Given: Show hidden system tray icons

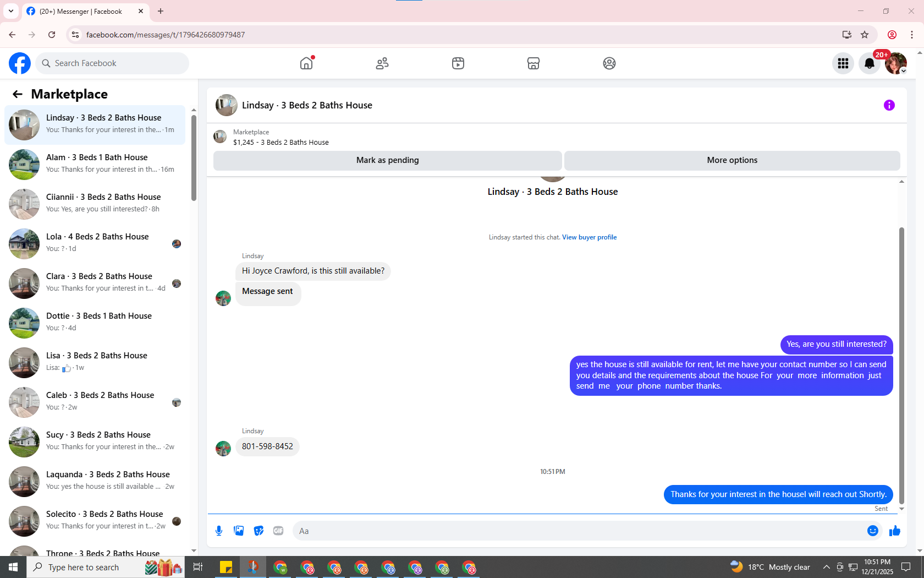Looking at the screenshot, I should (826, 567).
